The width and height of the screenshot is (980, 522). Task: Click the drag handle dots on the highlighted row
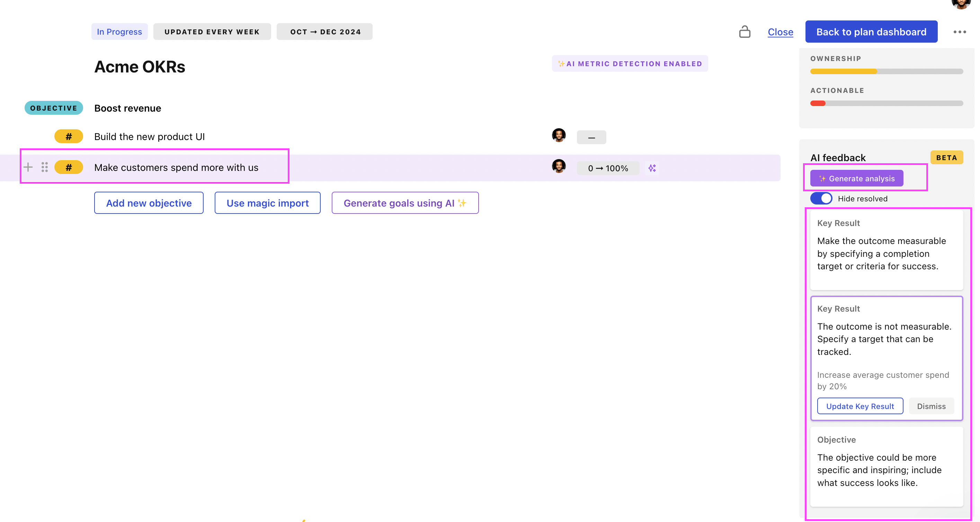45,167
